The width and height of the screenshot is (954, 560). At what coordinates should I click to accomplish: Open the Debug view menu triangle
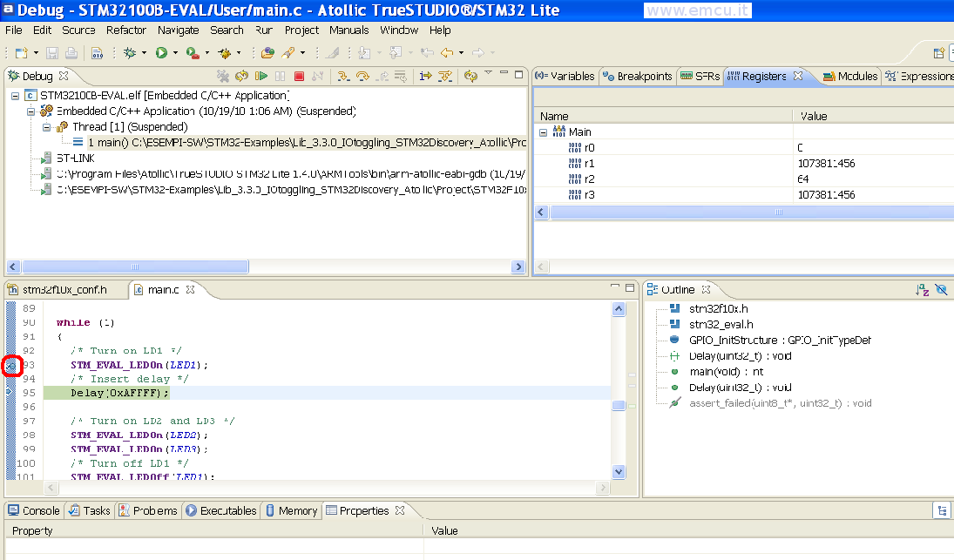488,72
